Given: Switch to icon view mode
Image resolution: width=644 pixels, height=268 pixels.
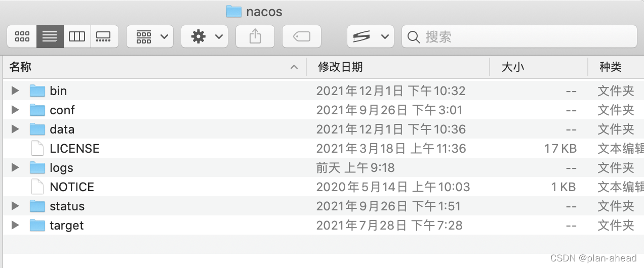Looking at the screenshot, I should (x=22, y=36).
